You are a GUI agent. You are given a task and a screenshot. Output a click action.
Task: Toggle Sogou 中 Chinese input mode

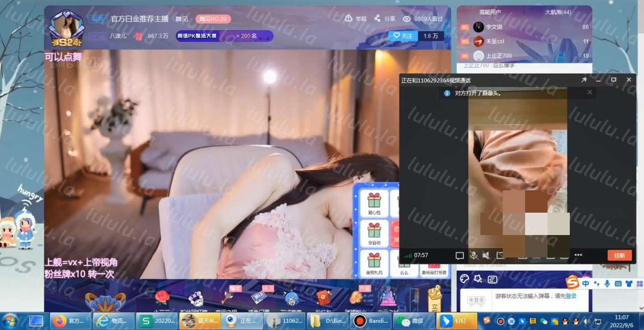coord(586,284)
